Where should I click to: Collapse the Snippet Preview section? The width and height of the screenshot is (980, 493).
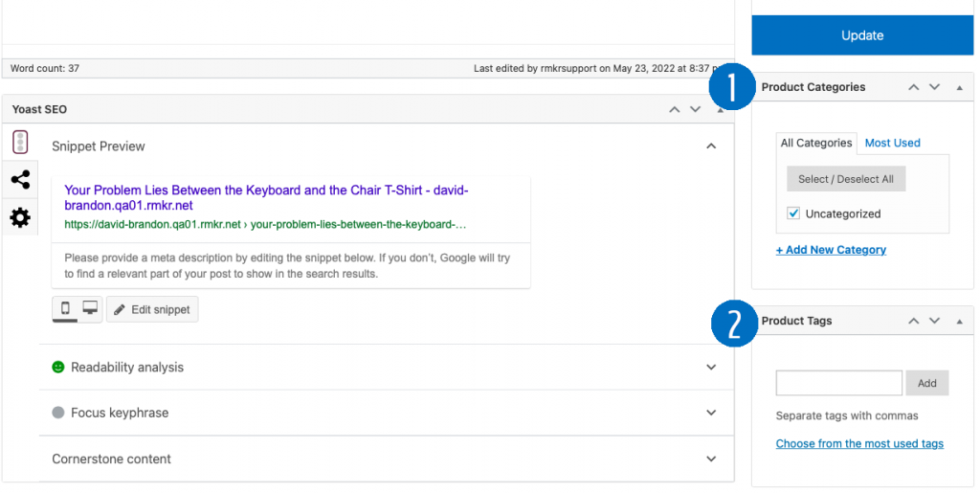(x=711, y=146)
